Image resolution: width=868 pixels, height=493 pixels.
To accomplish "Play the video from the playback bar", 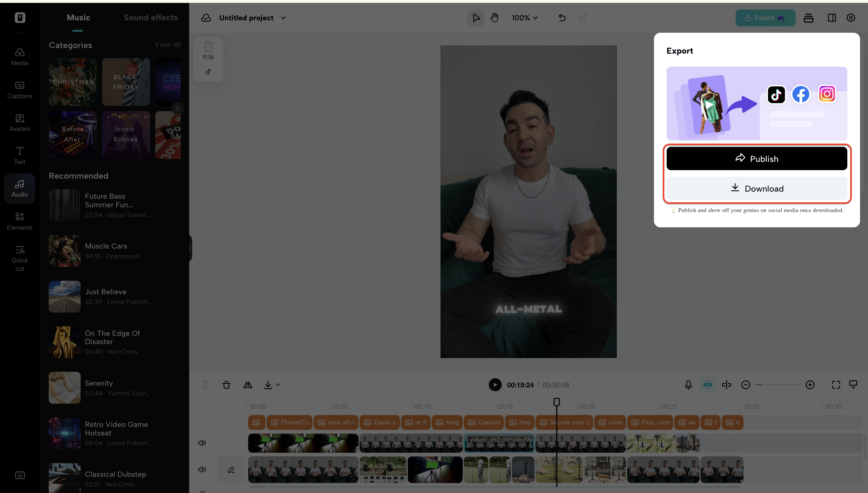I will coord(495,385).
